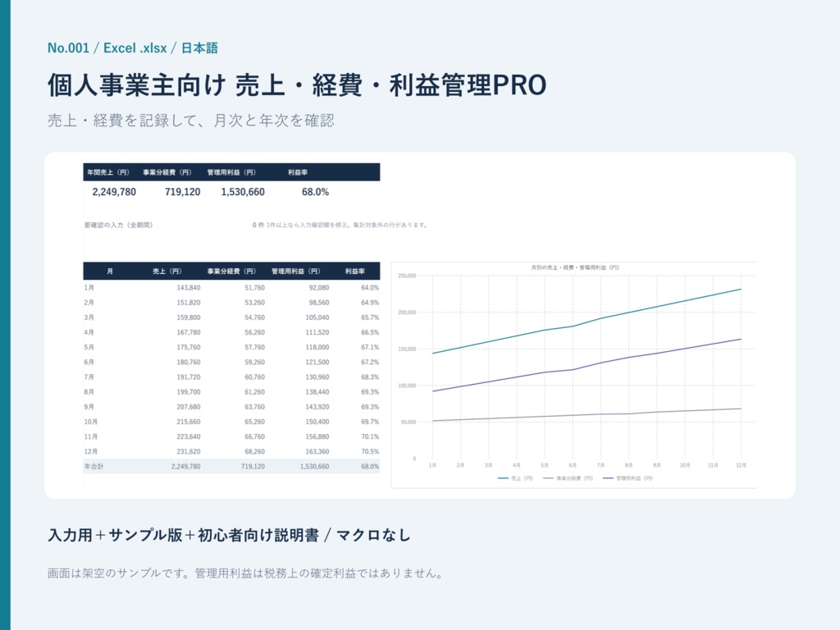Click the 70.1% profit rate cell
The image size is (840, 630).
(x=370, y=436)
